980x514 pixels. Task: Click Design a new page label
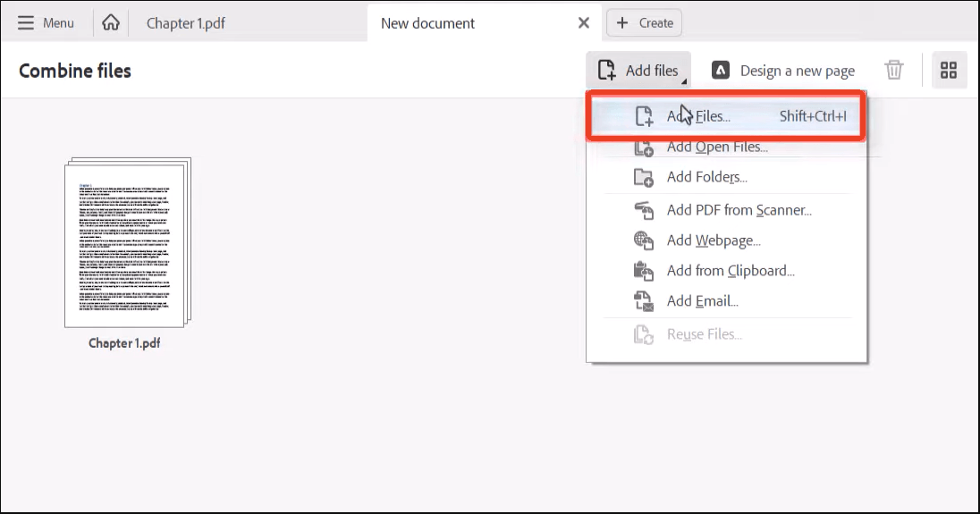coord(798,72)
